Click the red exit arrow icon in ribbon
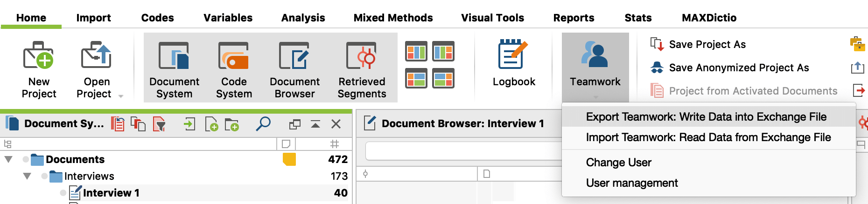868x204 pixels. point(859,90)
